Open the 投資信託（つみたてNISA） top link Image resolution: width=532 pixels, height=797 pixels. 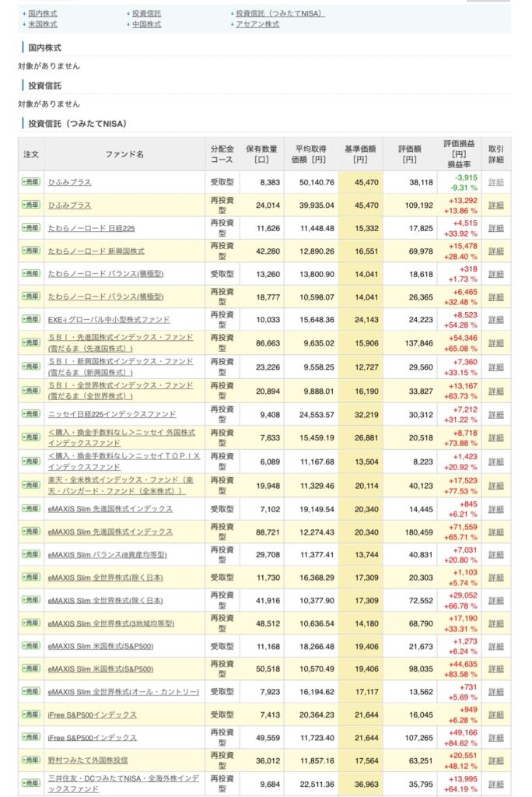[280, 14]
